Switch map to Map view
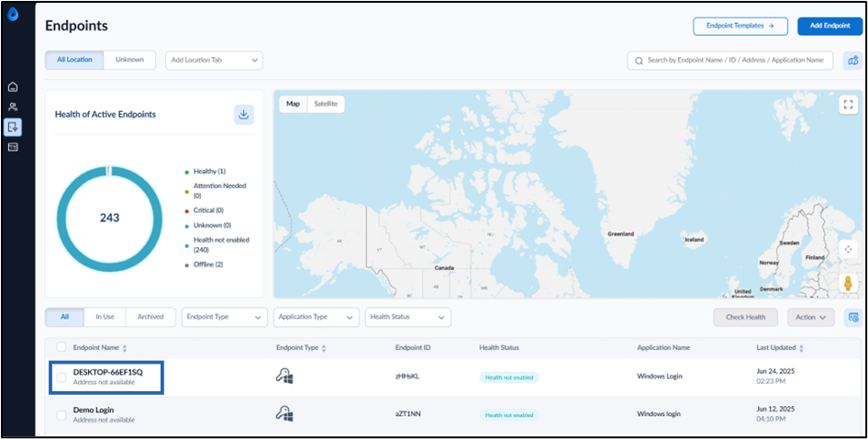Viewport: 868px width, 439px height. coord(293,104)
